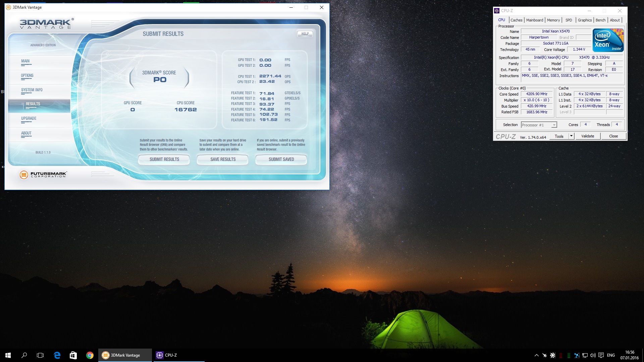Image resolution: width=644 pixels, height=362 pixels.
Task: Click the Windows Start button
Action: [x=8, y=355]
